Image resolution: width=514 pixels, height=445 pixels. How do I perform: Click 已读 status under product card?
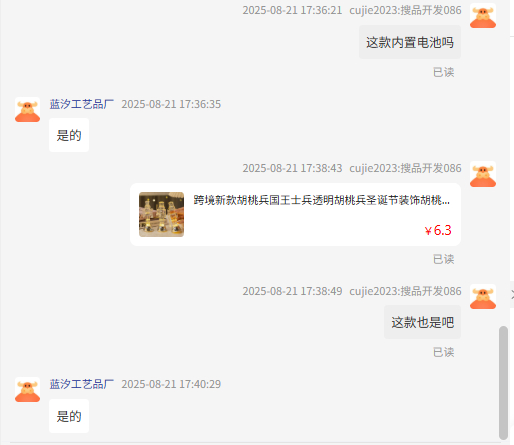coord(443,259)
